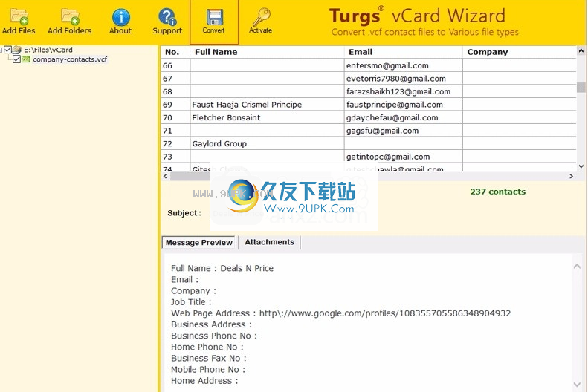Select the evetorris7980@gmail.com row
Image resolution: width=588 pixels, height=392 pixels.
coord(369,79)
